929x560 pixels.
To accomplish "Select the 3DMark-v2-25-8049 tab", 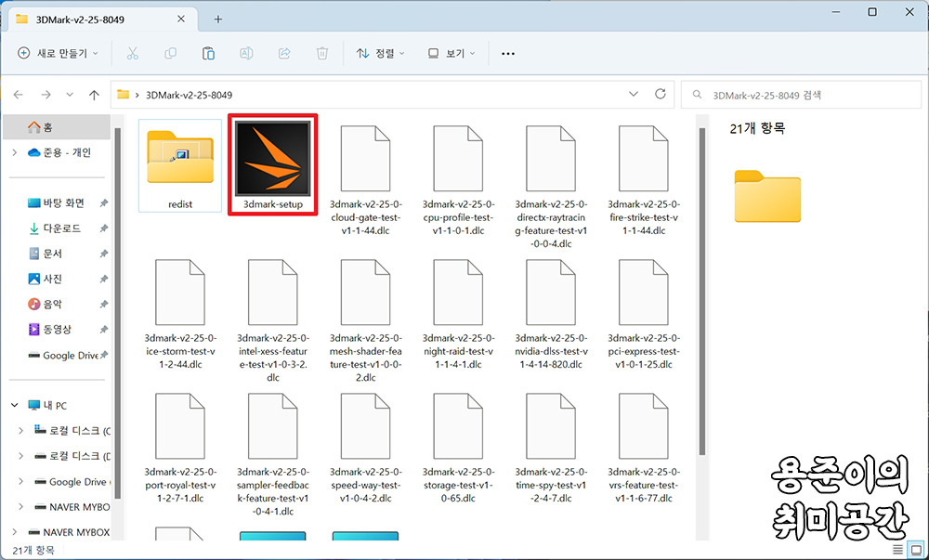I will [x=100, y=20].
